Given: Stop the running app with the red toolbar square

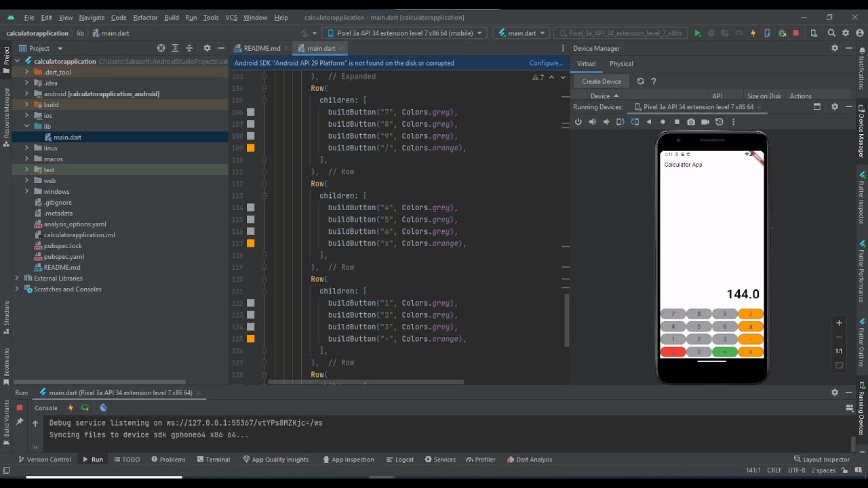Looking at the screenshot, I should tap(795, 33).
